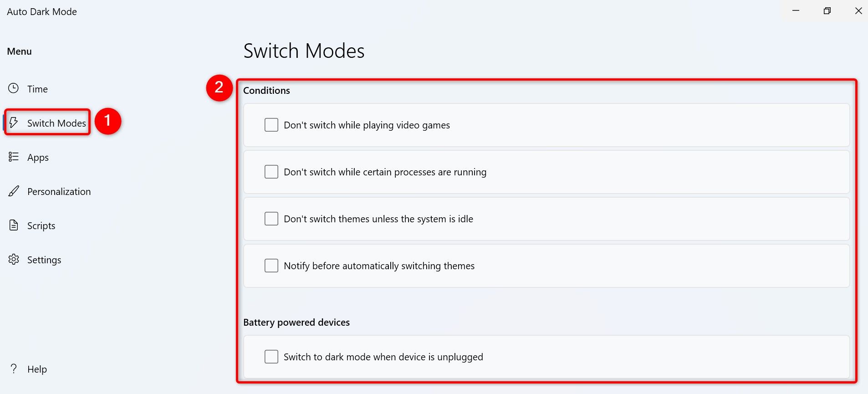
Task: Select the Scripts menu label
Action: click(x=41, y=226)
